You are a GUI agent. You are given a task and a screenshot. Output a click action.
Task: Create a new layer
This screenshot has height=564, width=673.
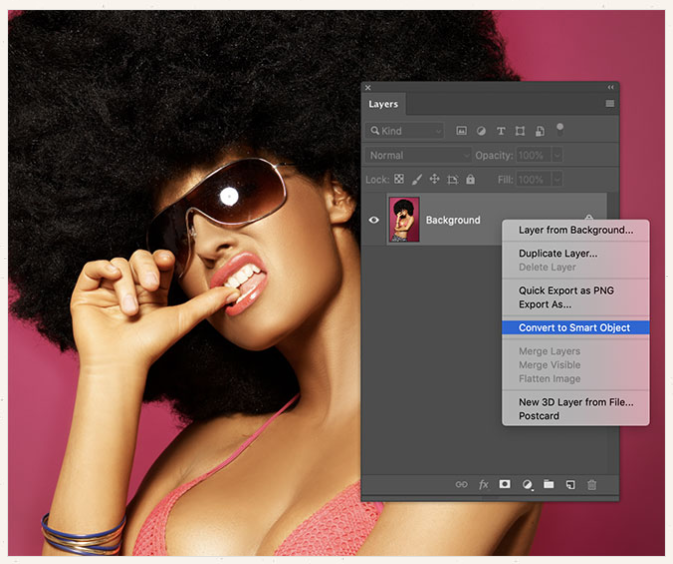pyautogui.click(x=570, y=485)
